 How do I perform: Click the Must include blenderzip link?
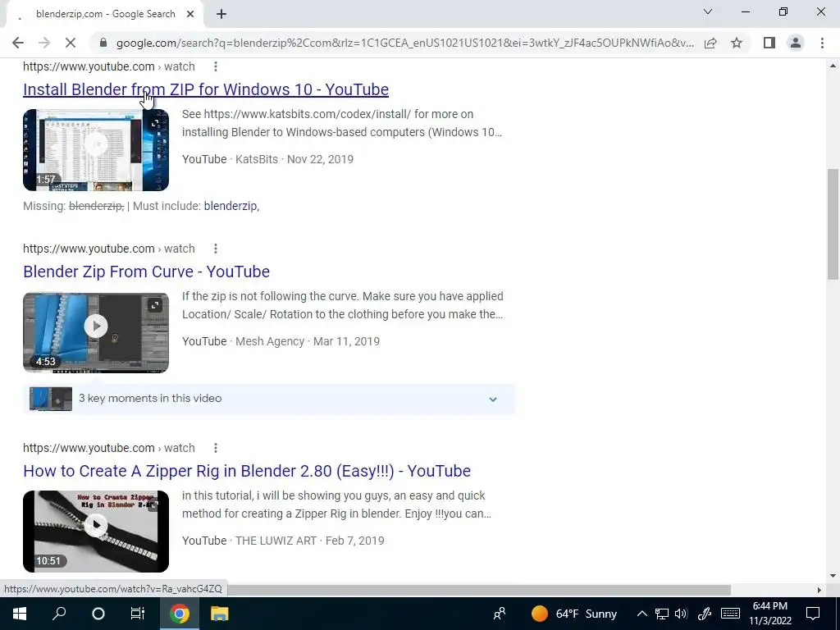[x=231, y=206]
